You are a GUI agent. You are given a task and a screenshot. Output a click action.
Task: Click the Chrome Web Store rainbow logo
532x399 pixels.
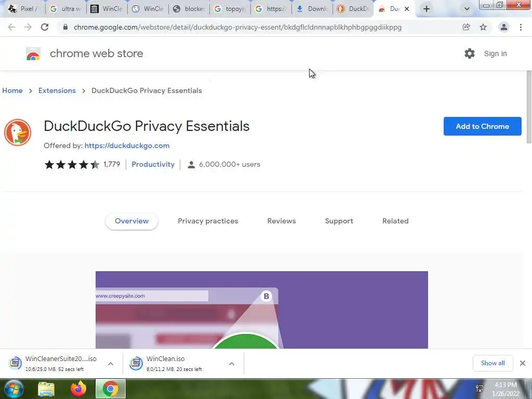coord(33,54)
